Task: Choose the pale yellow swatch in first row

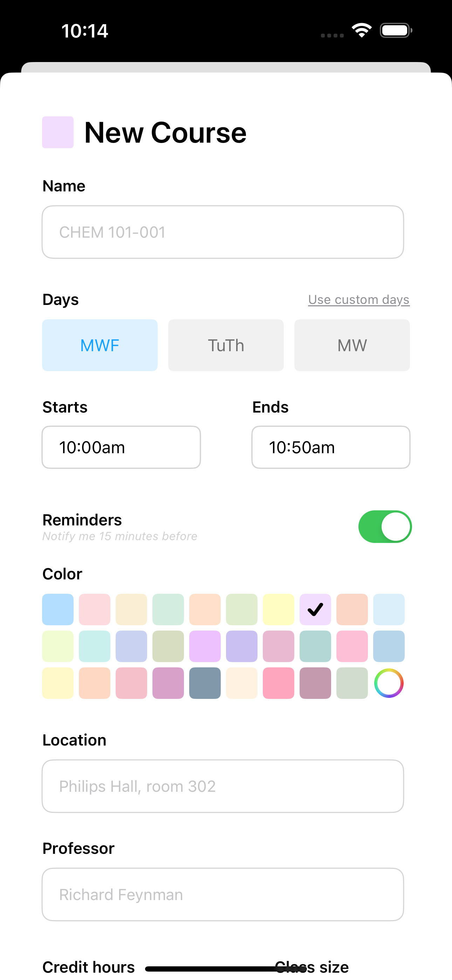Action: pos(278,609)
